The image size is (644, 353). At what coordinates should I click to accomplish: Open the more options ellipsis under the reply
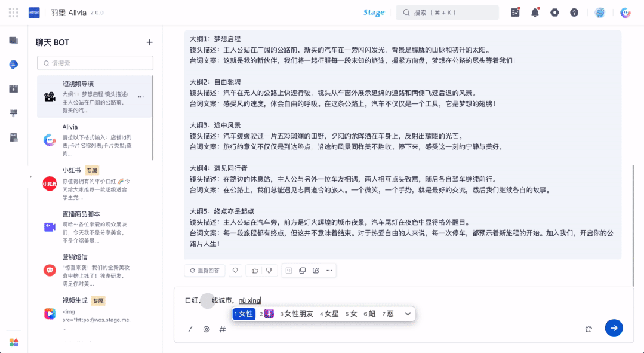(x=329, y=271)
